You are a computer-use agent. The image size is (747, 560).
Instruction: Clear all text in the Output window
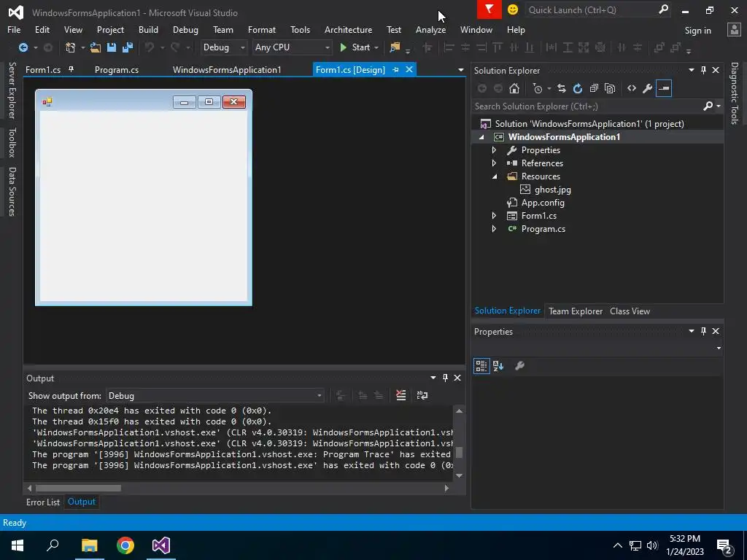[x=401, y=395]
